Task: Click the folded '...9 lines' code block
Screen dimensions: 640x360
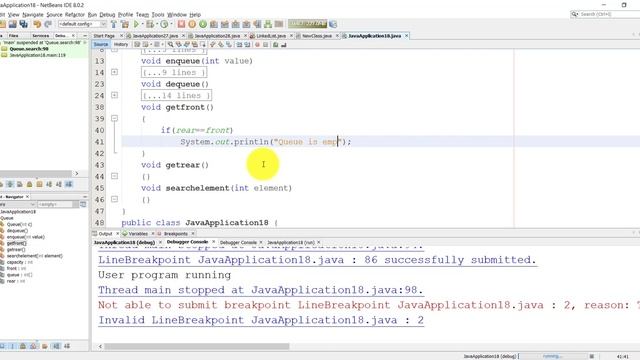Action: click(174, 72)
